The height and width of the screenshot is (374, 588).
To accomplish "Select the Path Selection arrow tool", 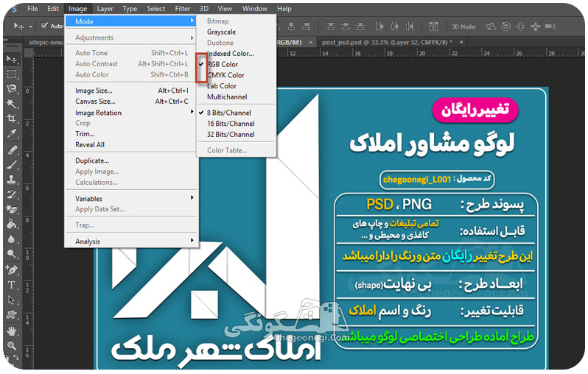I will 12,300.
